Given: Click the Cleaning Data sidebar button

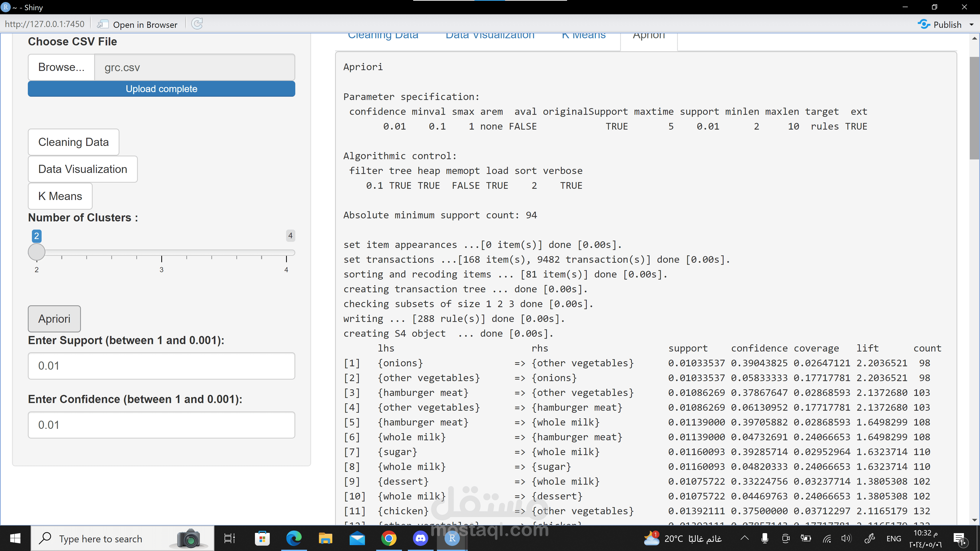Looking at the screenshot, I should [73, 142].
